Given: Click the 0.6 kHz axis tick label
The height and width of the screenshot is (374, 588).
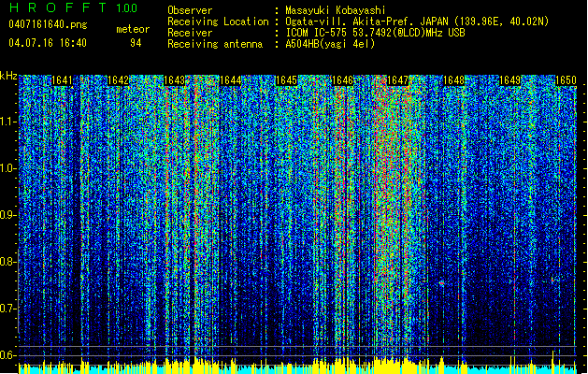Looking at the screenshot, I should (x=7, y=355).
